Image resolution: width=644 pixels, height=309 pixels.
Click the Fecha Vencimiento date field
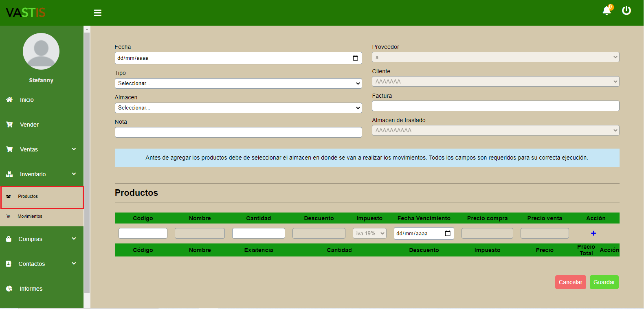pyautogui.click(x=424, y=233)
